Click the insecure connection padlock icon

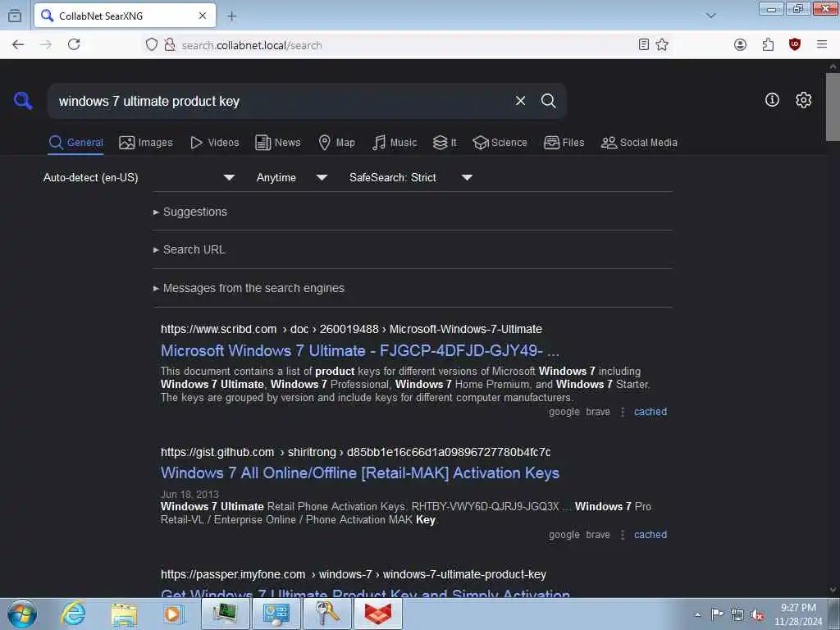[x=169, y=45]
